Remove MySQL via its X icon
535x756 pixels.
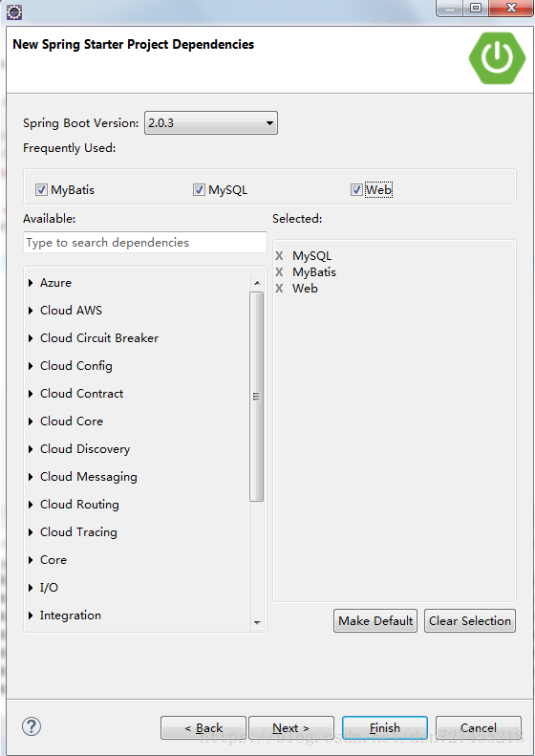[279, 256]
